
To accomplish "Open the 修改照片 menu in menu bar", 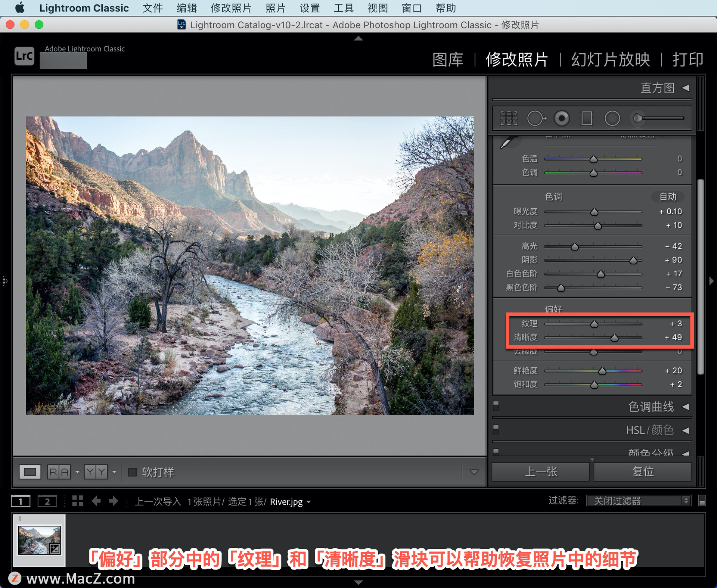I will pos(231,8).
